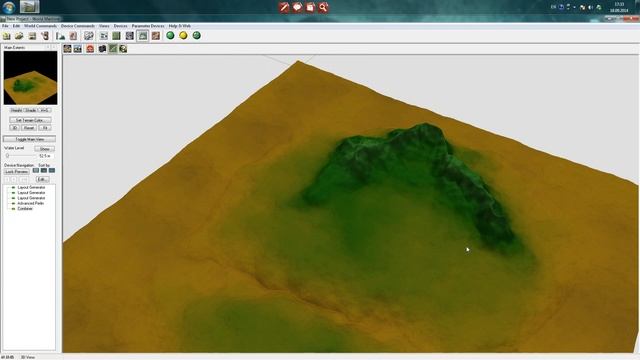This screenshot has width=640, height=360.
Task: Click the yellow build circle button
Action: [x=183, y=36]
